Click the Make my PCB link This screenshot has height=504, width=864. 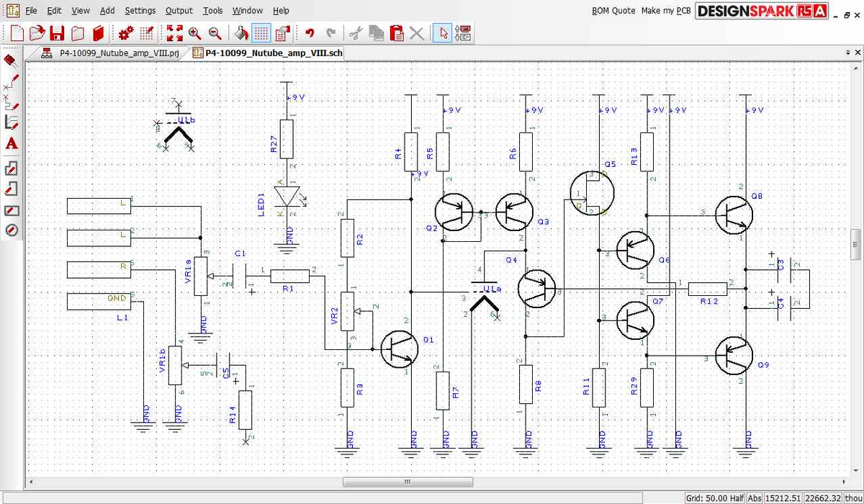[666, 11]
